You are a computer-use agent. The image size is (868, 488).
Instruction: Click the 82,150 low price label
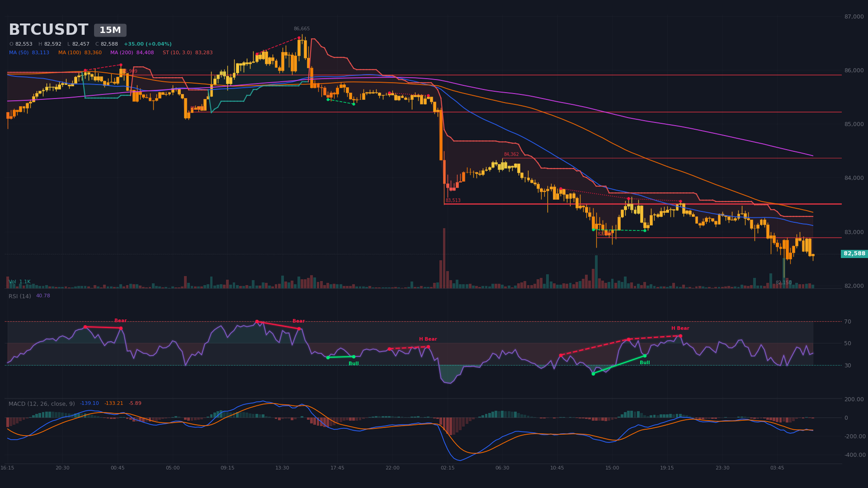783,282
